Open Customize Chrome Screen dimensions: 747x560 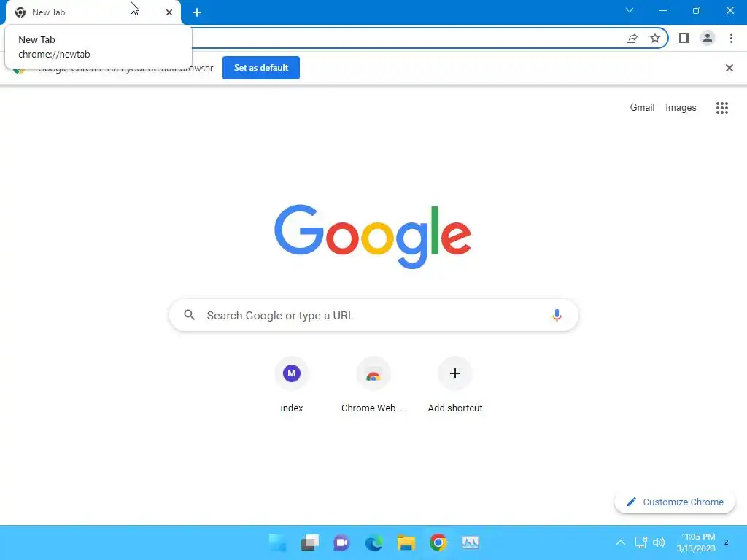675,502
